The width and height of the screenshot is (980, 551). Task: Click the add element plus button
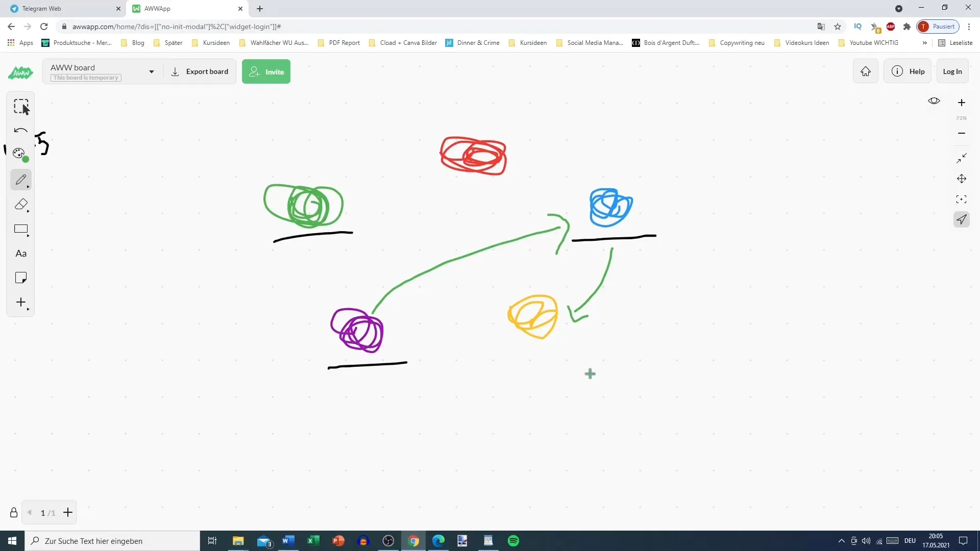[20, 303]
